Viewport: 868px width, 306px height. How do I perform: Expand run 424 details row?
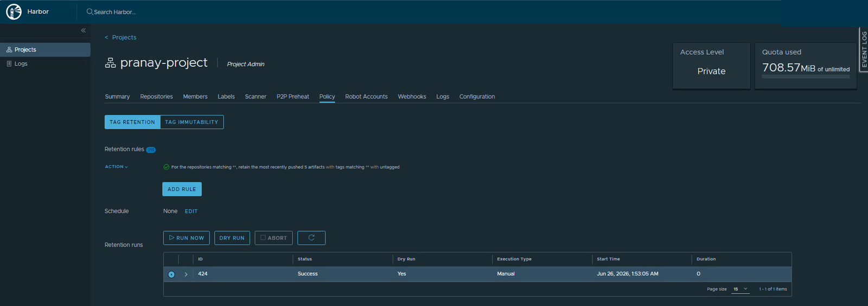pyautogui.click(x=186, y=274)
